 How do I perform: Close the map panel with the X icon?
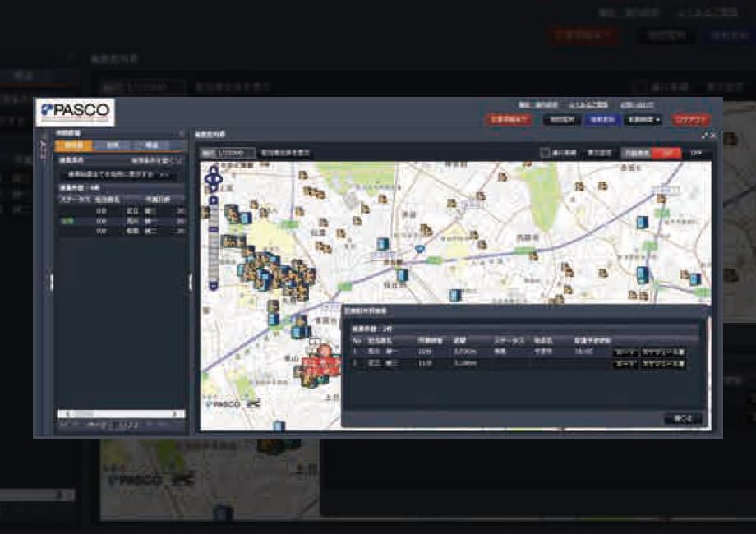pyautogui.click(x=713, y=136)
